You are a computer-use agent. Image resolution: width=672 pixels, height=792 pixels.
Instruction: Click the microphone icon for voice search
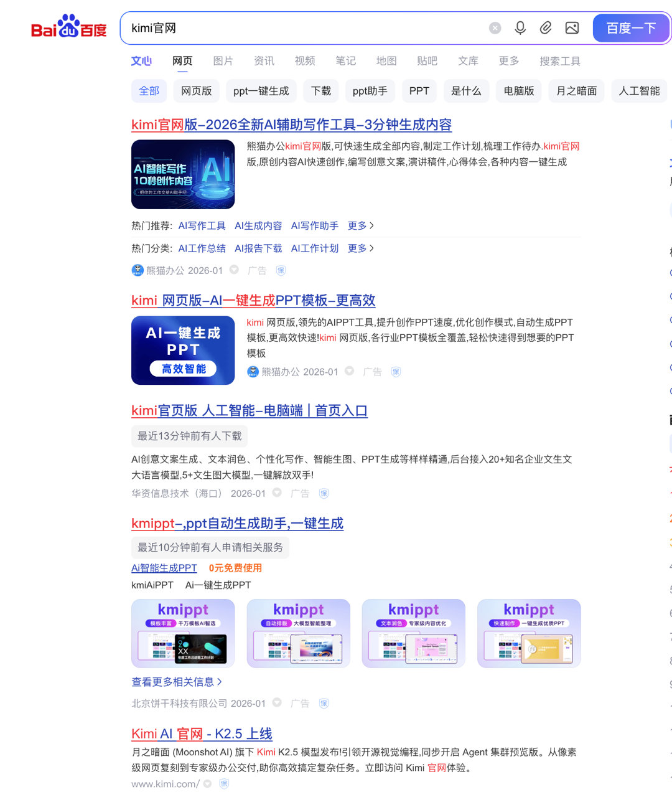coord(520,27)
